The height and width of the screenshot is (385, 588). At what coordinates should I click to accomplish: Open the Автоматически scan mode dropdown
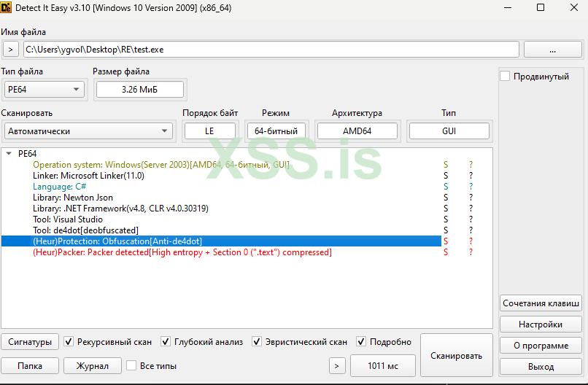tap(88, 131)
